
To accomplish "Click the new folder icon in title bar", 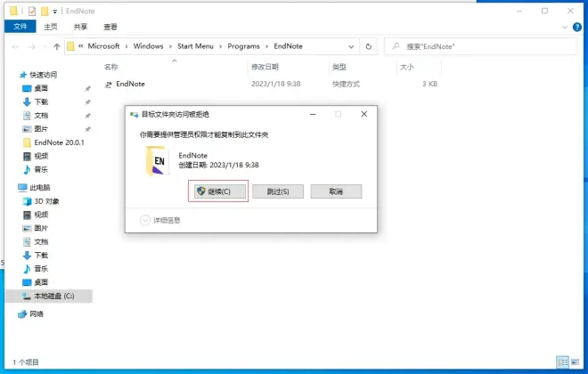I will [45, 12].
